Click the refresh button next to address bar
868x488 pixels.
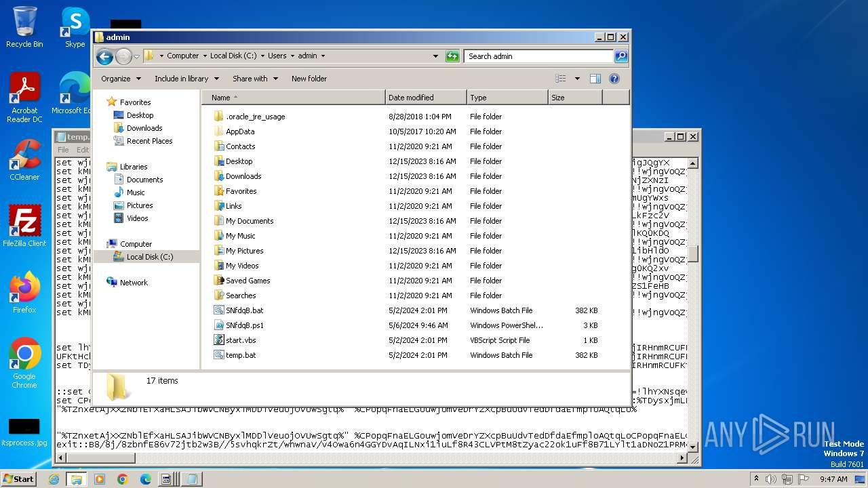click(x=452, y=56)
